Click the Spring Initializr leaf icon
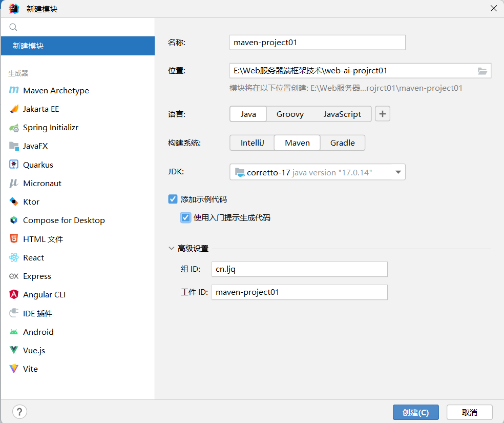This screenshot has height=423, width=504. pos(14,128)
